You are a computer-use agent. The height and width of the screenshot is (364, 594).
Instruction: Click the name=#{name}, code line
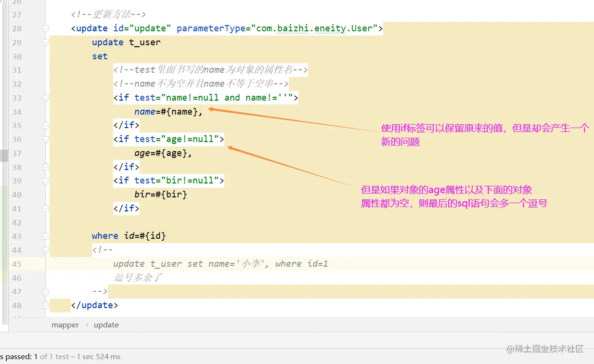click(168, 112)
